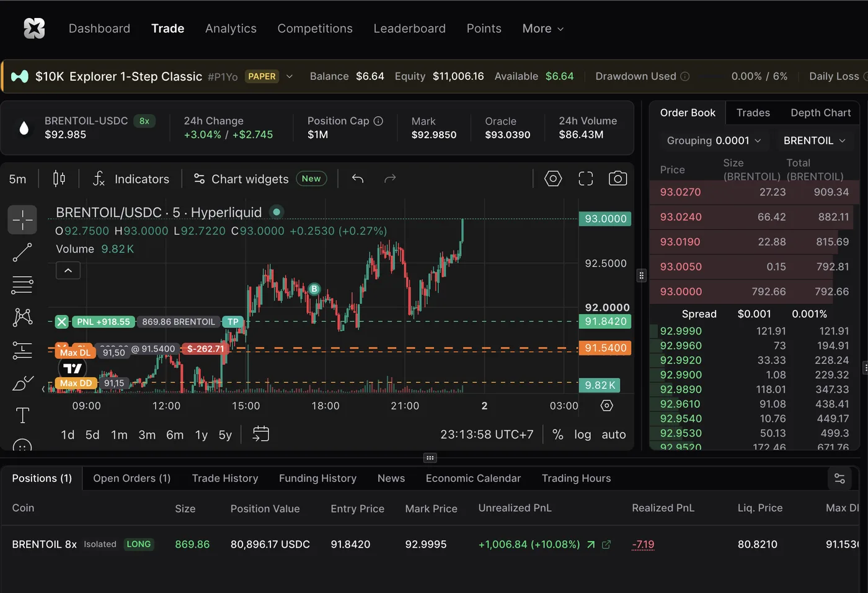Toggle log scale on the chart
This screenshot has height=593, width=868.
pos(582,434)
